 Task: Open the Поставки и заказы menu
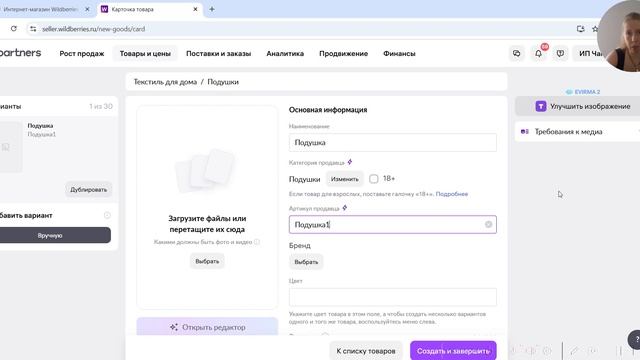click(218, 53)
